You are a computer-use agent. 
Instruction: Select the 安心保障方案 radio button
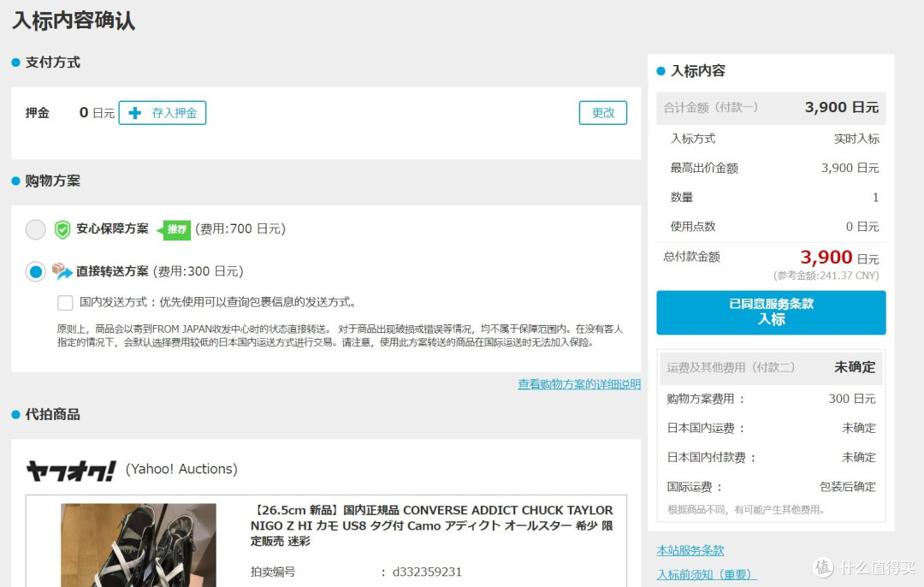[x=36, y=229]
